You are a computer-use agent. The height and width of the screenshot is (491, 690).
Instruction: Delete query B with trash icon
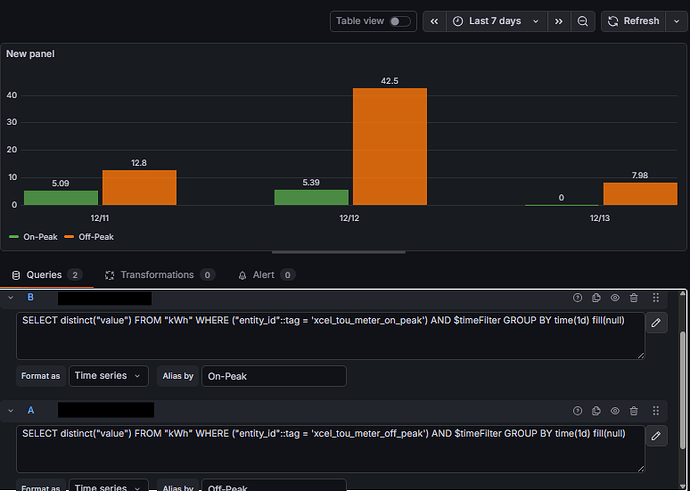click(x=634, y=298)
